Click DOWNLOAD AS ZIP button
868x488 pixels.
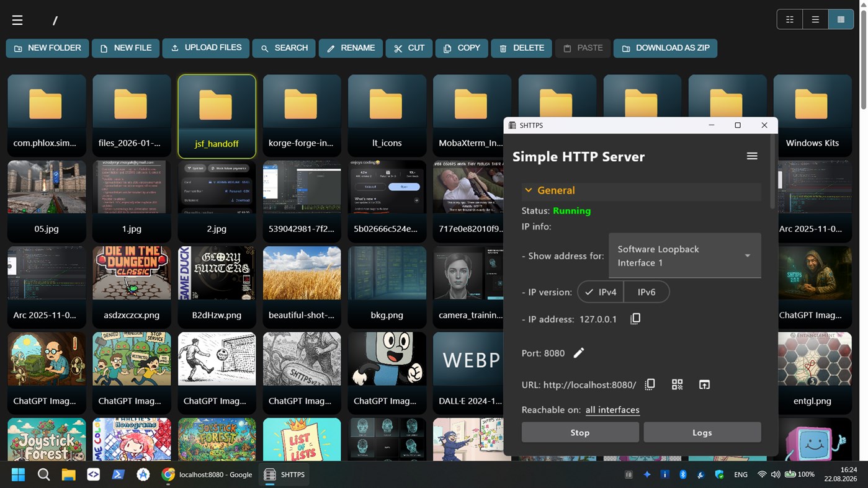pos(665,48)
